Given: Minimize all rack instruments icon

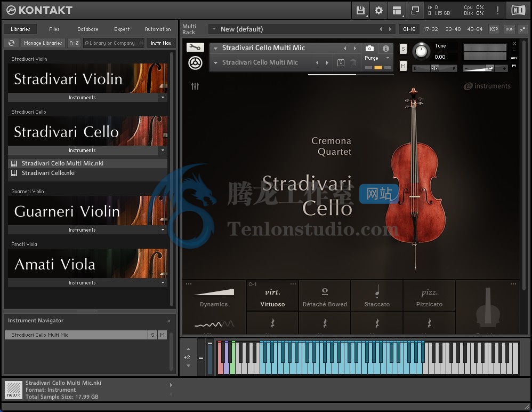Looking at the screenshot, I should [x=523, y=29].
